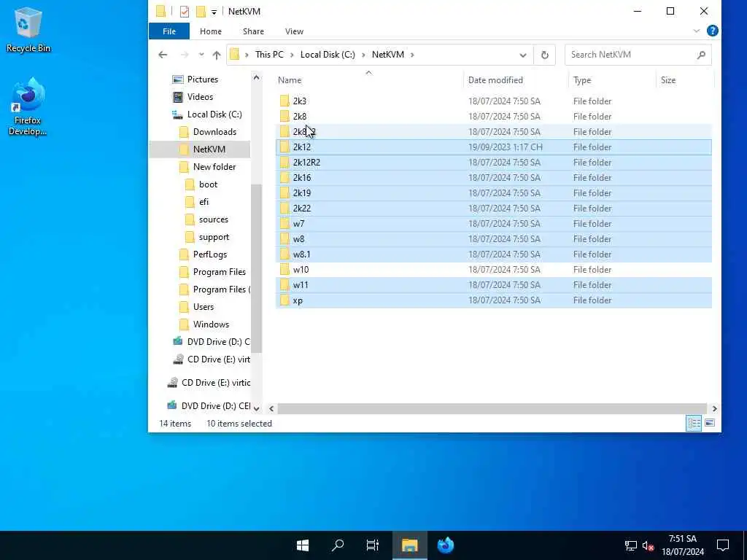Viewport: 747px width, 560px height.
Task: Switch to Details view layout icon
Action: 694,423
